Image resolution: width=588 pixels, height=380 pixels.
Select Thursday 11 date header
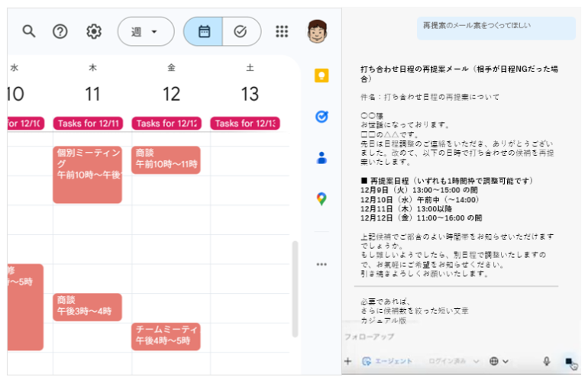pos(92,94)
